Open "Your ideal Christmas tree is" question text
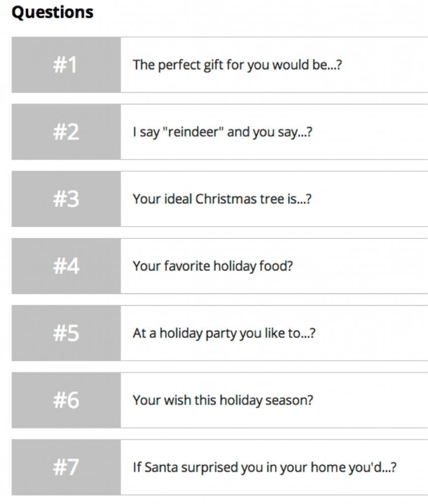428x504 pixels. pyautogui.click(x=222, y=199)
